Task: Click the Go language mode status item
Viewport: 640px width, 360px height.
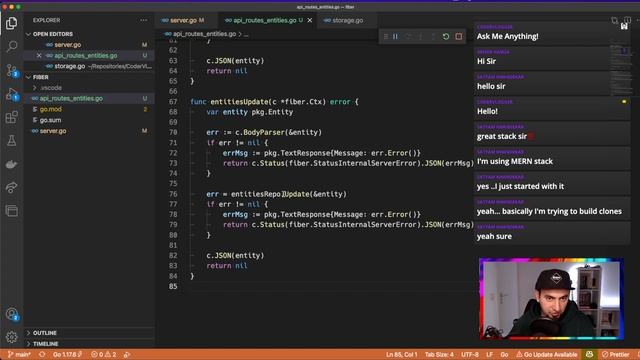Action: pos(504,354)
